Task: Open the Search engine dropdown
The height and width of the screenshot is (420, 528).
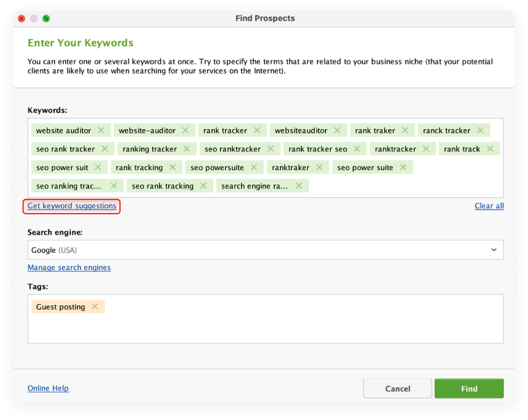Action: [x=264, y=250]
